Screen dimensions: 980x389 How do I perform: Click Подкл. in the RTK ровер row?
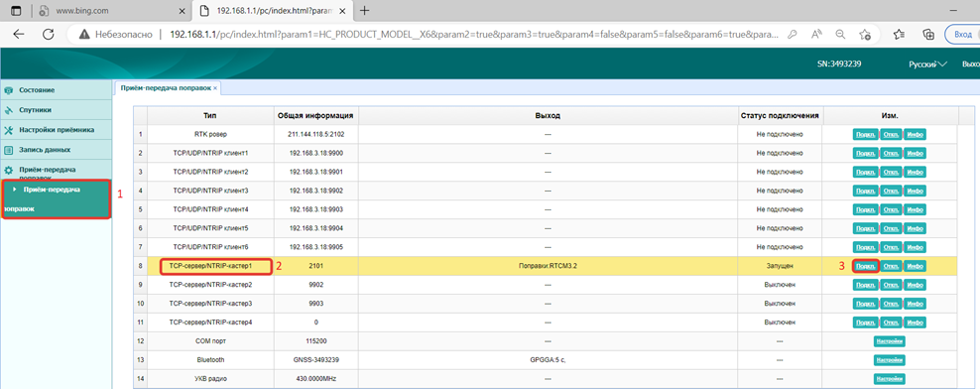coord(866,134)
